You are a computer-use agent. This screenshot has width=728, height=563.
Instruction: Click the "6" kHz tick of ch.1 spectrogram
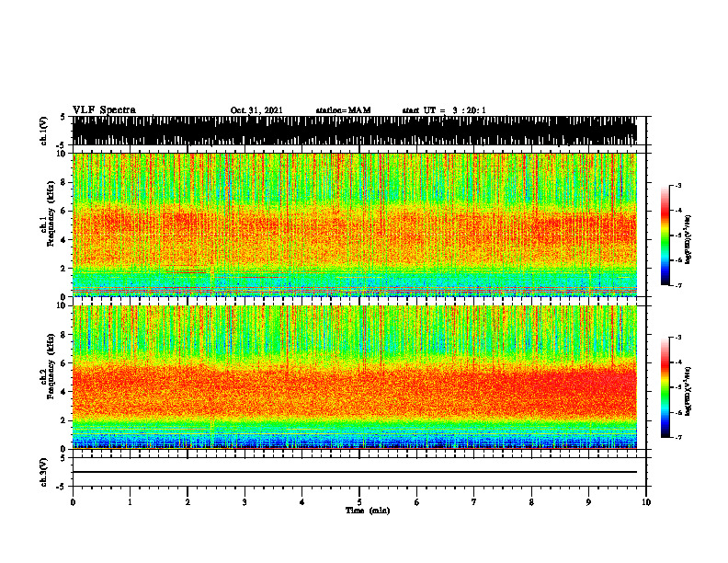click(64, 211)
